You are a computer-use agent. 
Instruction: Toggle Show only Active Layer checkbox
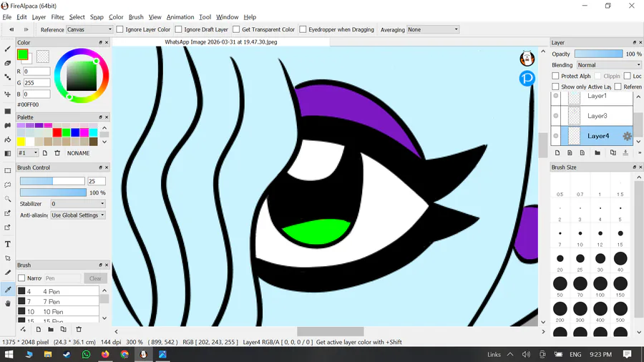click(555, 87)
